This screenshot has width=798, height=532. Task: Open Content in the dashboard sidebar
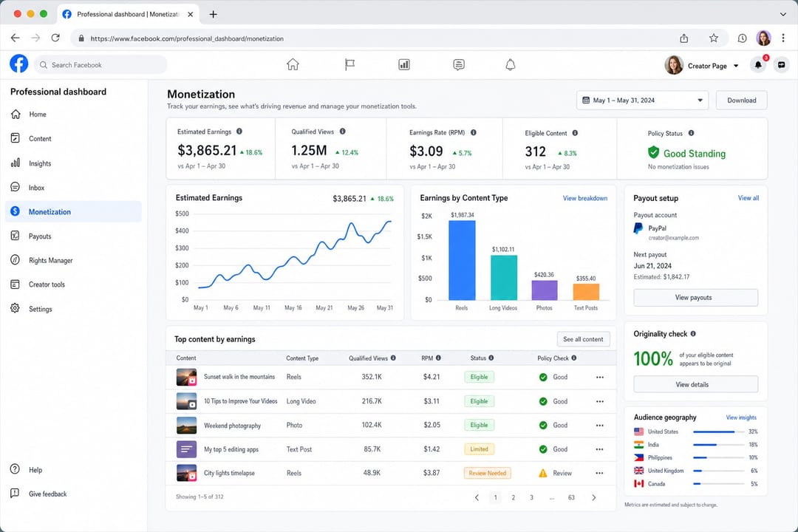pos(73,138)
